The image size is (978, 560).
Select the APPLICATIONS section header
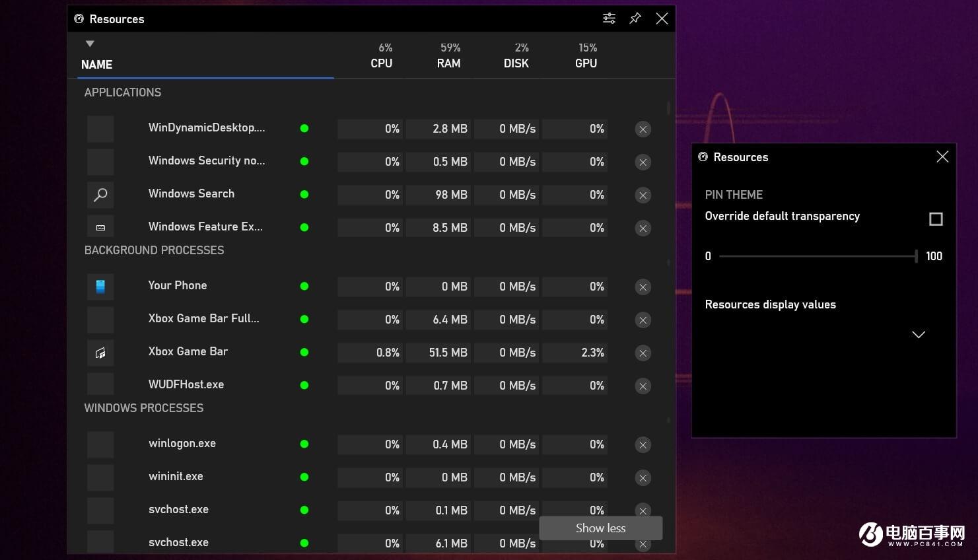123,92
